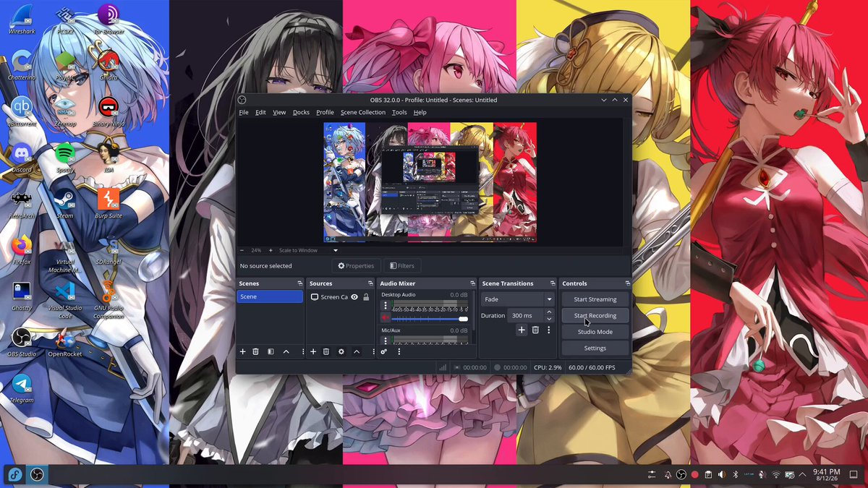Launch Steam from the desktop

pos(65,204)
